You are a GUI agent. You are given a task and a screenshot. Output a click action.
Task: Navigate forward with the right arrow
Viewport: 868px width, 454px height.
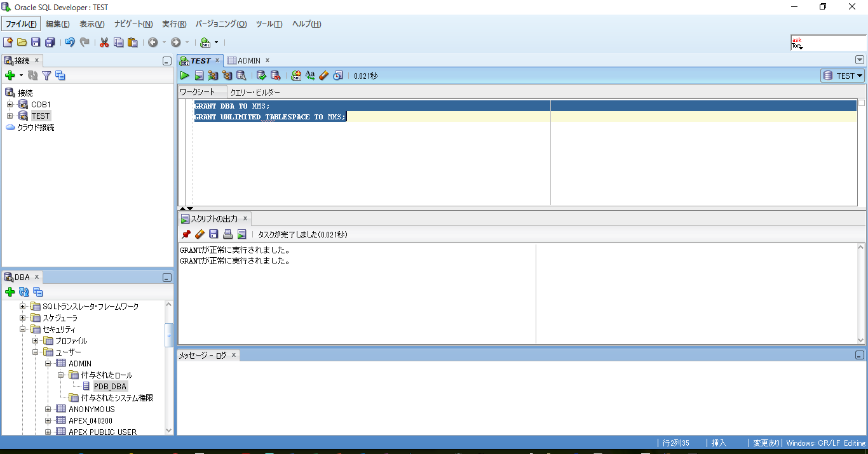pos(176,43)
